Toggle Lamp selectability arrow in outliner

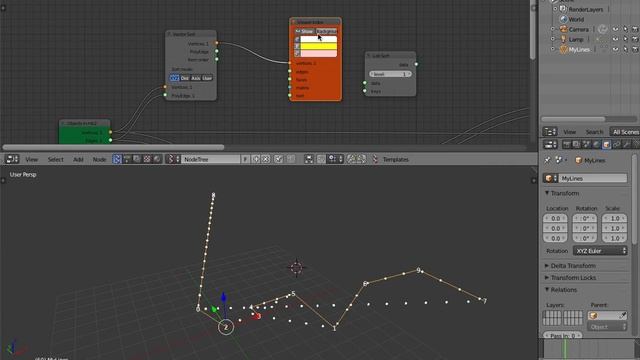[625, 39]
